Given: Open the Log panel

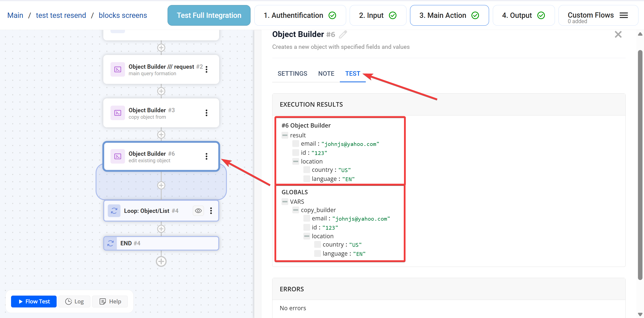Looking at the screenshot, I should click(74, 301).
